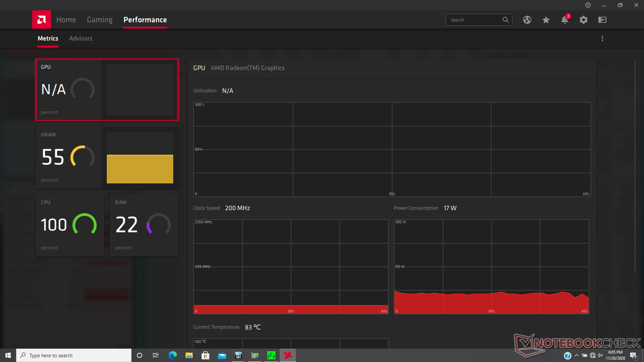Select the RAM metrics tile

(x=144, y=225)
